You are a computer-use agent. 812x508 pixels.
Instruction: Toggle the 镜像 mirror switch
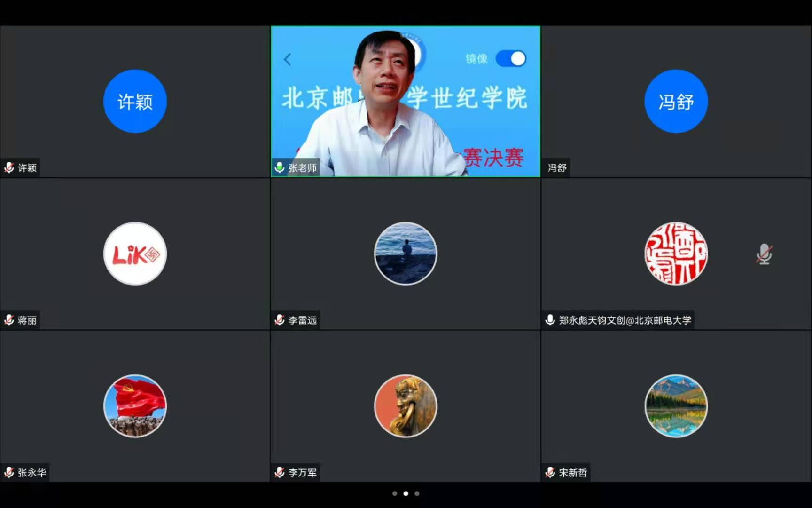(511, 59)
